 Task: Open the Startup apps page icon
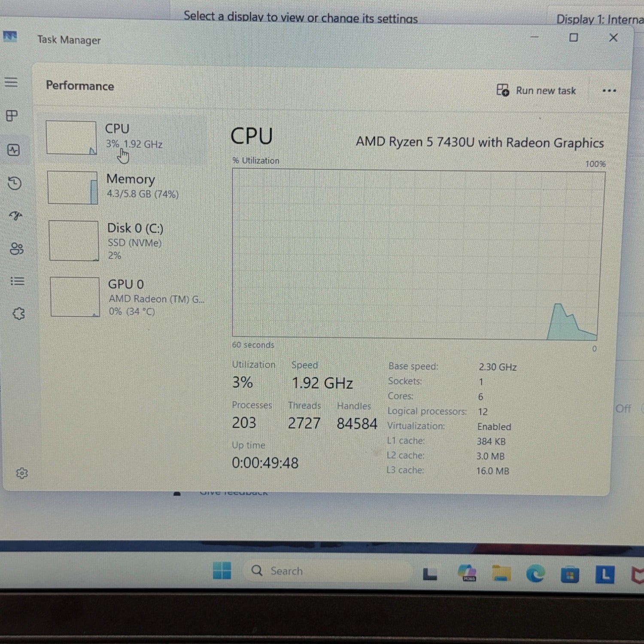tap(16, 216)
